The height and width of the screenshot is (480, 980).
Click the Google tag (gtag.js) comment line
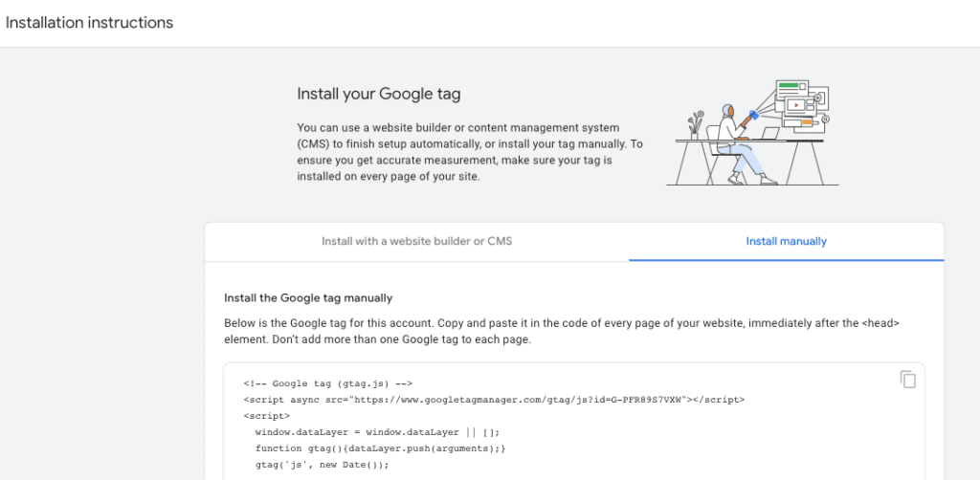[x=328, y=383]
